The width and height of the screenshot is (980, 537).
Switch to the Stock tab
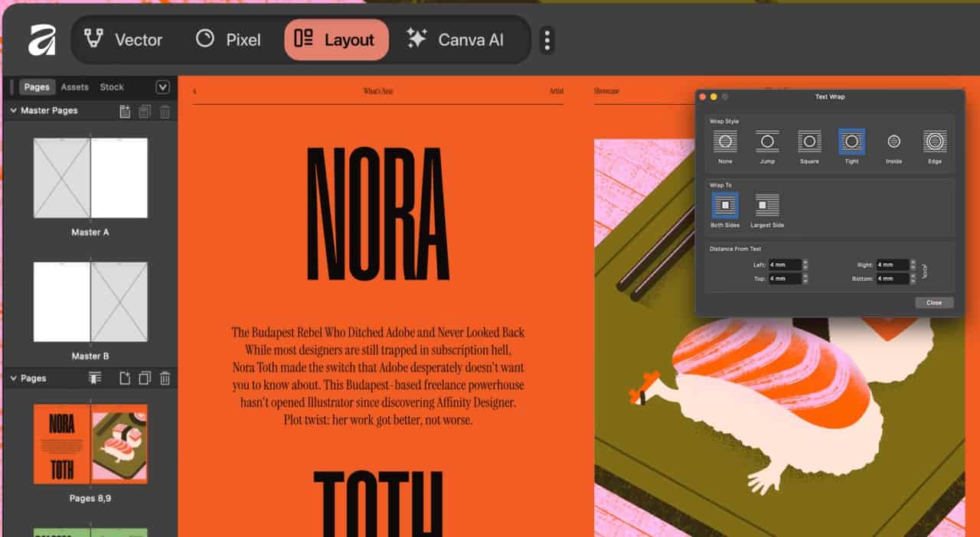pos(112,87)
